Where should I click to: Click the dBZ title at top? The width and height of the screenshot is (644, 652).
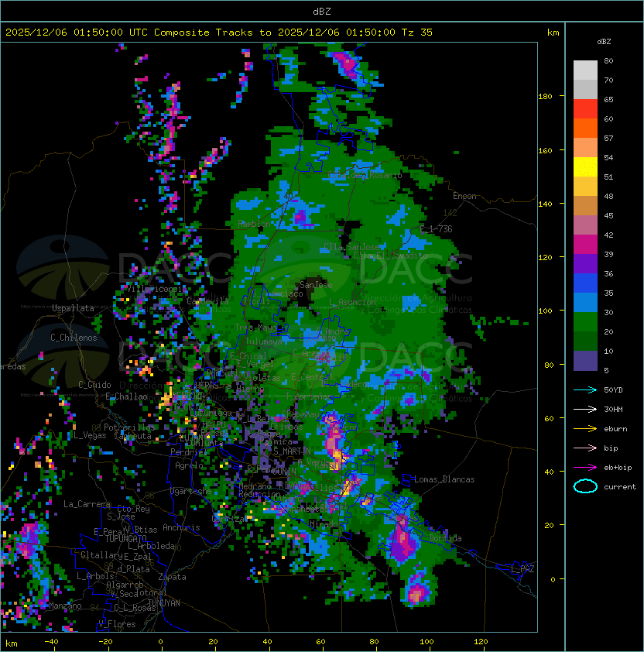coord(322,11)
